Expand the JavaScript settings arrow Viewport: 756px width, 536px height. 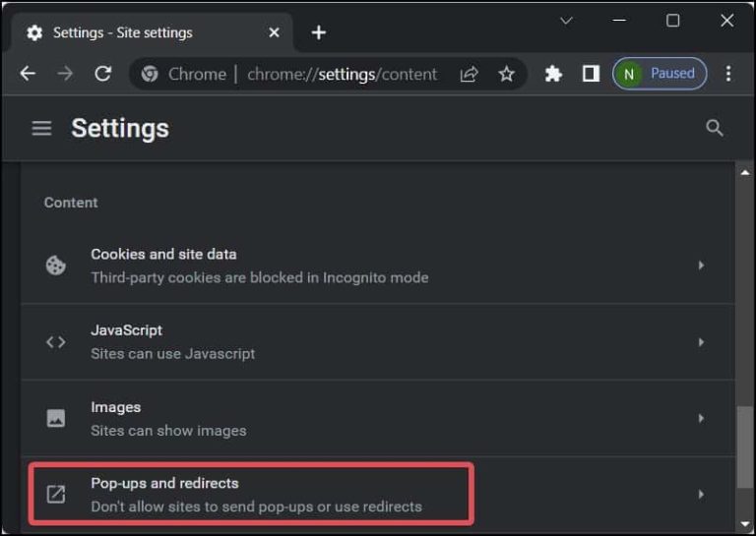pyautogui.click(x=701, y=342)
